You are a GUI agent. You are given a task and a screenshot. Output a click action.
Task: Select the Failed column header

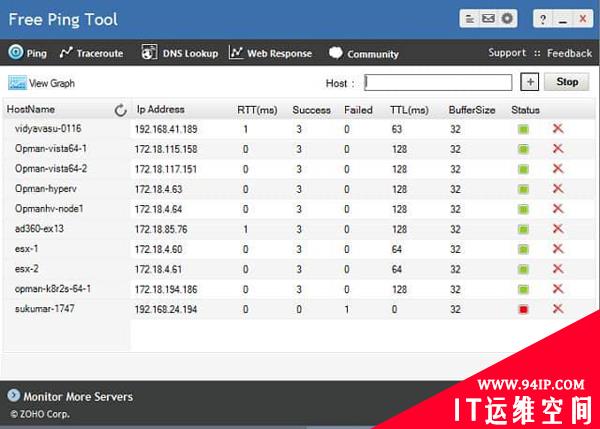(358, 110)
